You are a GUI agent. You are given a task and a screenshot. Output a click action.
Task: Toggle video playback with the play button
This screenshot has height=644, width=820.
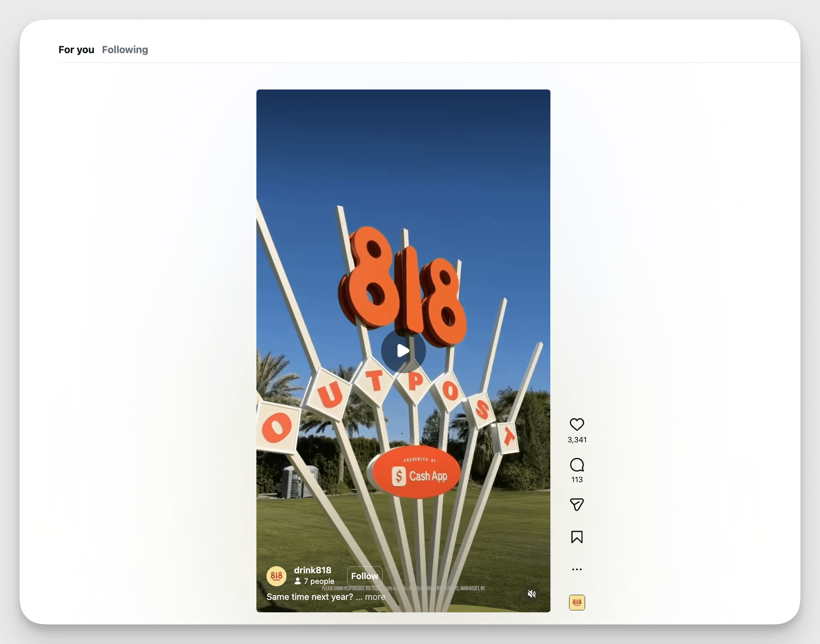click(403, 351)
